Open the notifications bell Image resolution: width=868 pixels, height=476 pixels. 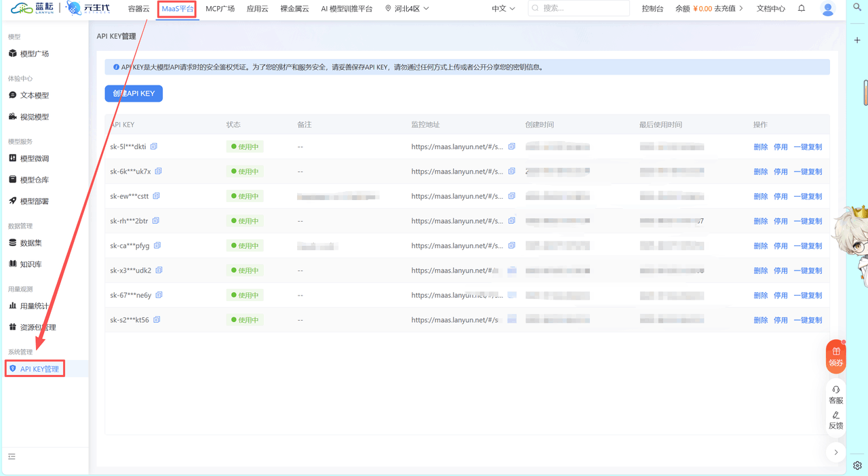point(802,9)
